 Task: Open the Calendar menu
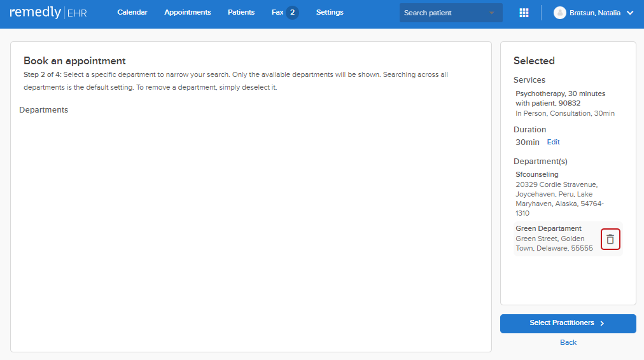point(132,12)
